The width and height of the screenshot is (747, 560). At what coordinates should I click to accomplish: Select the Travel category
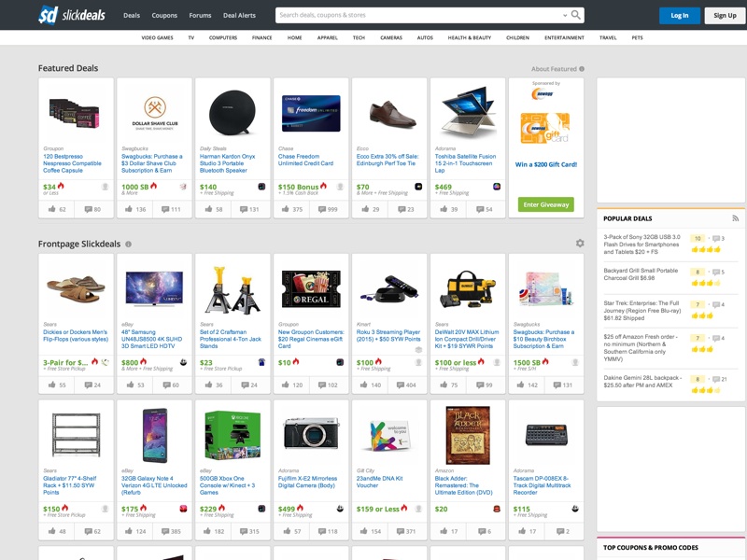(x=608, y=37)
